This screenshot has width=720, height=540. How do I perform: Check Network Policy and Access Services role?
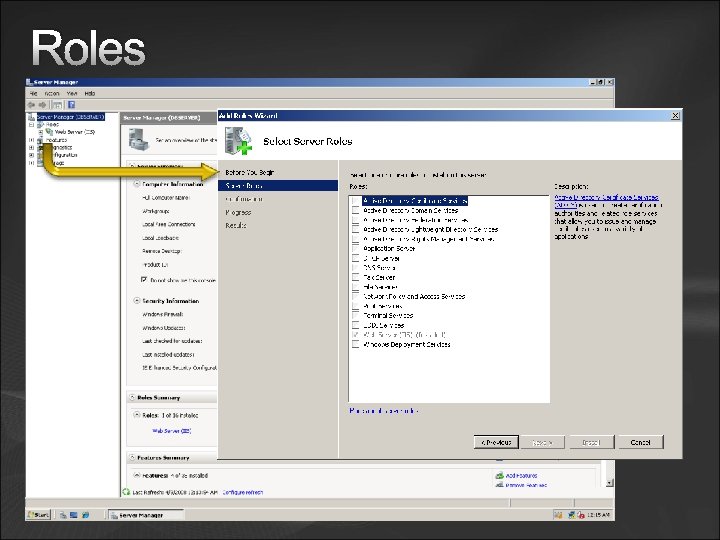[355, 296]
